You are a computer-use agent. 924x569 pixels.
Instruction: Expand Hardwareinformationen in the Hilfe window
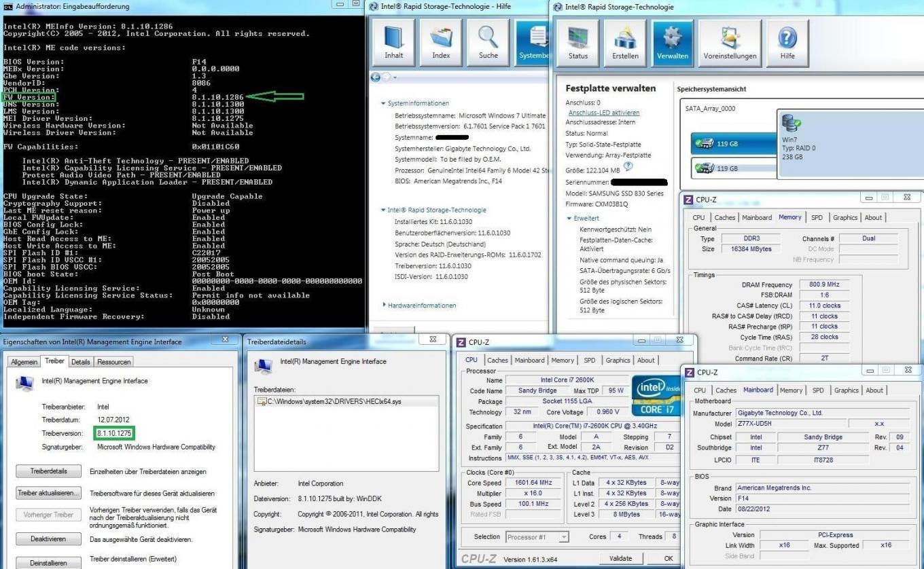384,306
